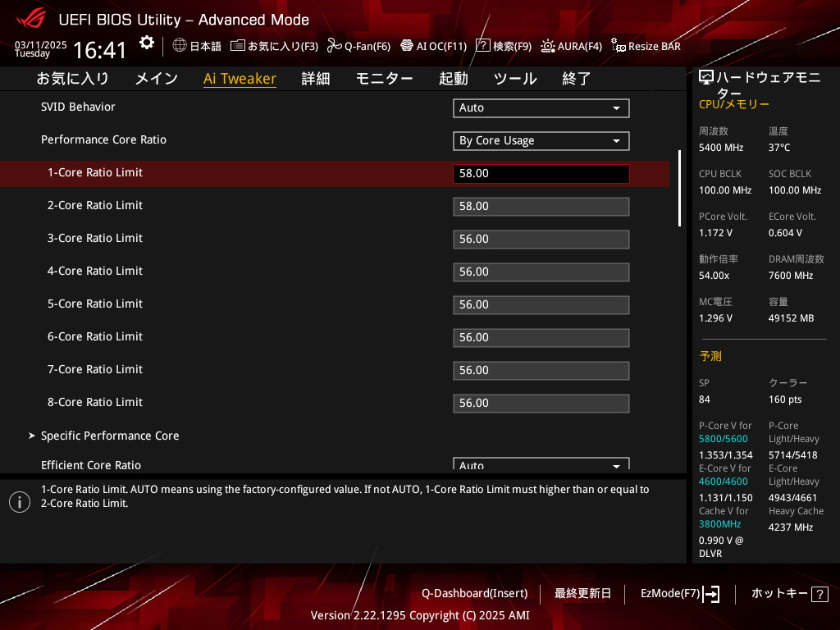Click the 1.172 V PCore voltage value
This screenshot has width=840, height=630.
click(715, 233)
